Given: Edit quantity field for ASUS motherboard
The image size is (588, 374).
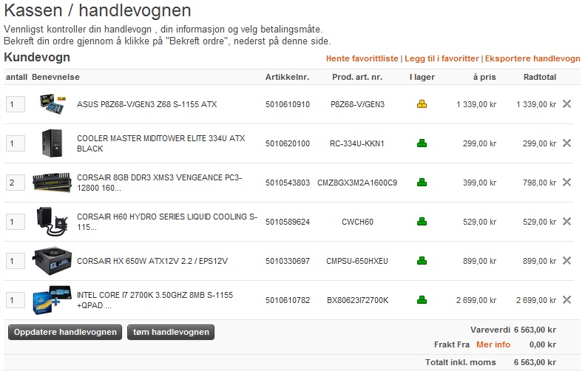Looking at the screenshot, I should [16, 104].
